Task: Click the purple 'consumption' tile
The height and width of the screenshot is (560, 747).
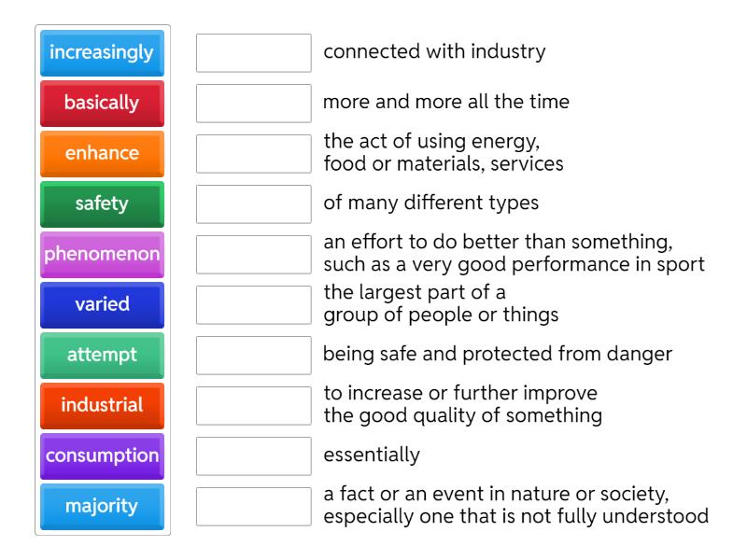Action: point(102,456)
